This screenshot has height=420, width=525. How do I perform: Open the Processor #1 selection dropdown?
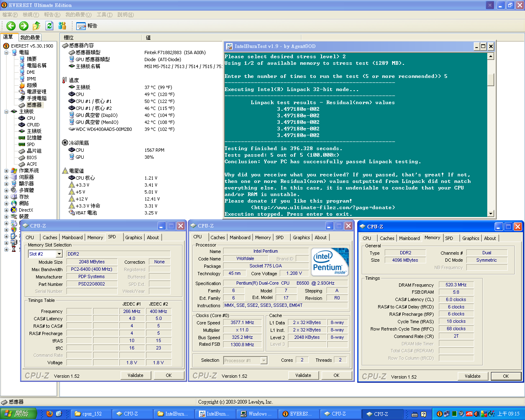(264, 361)
